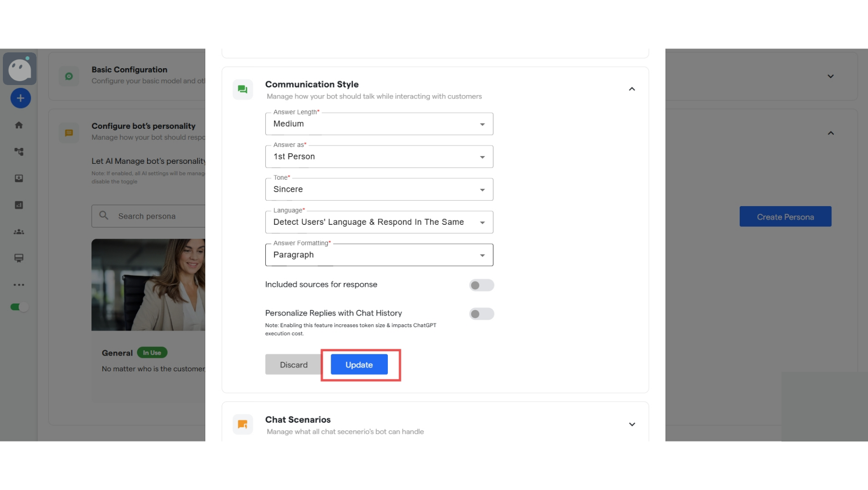Click the three-dots more icon in sidebar
Viewport: 868px width, 490px height.
pos(19,285)
